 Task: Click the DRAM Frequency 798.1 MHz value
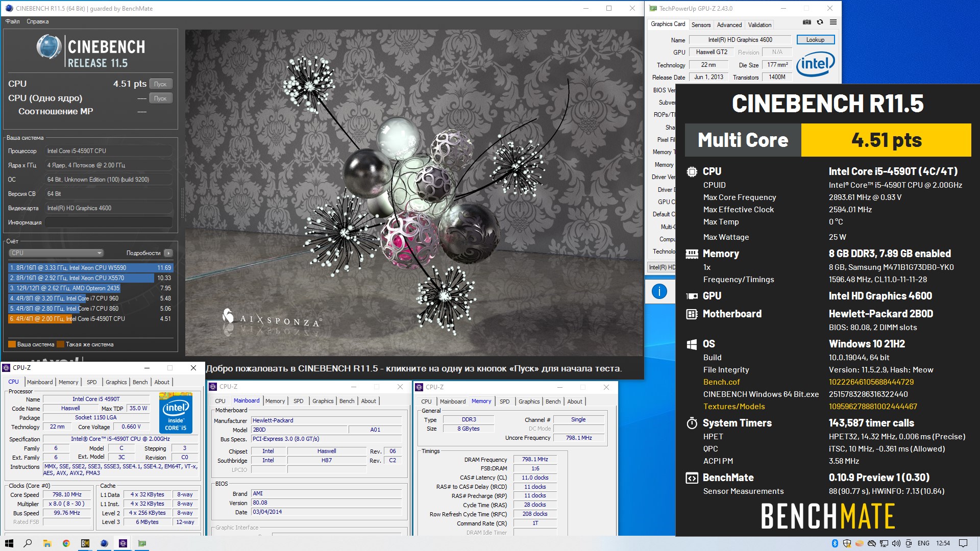point(535,460)
